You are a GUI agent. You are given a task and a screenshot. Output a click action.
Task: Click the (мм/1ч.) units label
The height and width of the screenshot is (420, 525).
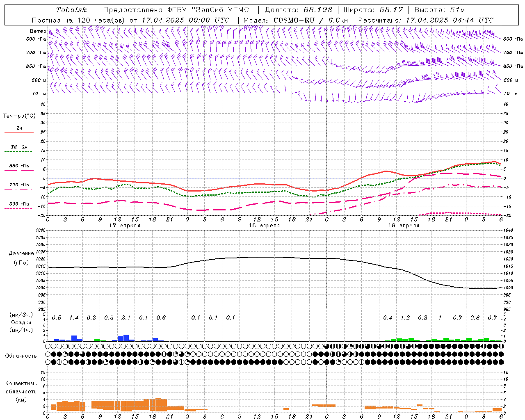click(x=21, y=330)
